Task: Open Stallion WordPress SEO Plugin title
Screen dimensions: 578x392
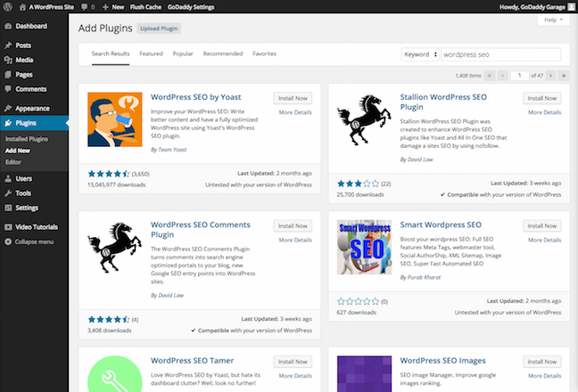Action: coord(443,102)
